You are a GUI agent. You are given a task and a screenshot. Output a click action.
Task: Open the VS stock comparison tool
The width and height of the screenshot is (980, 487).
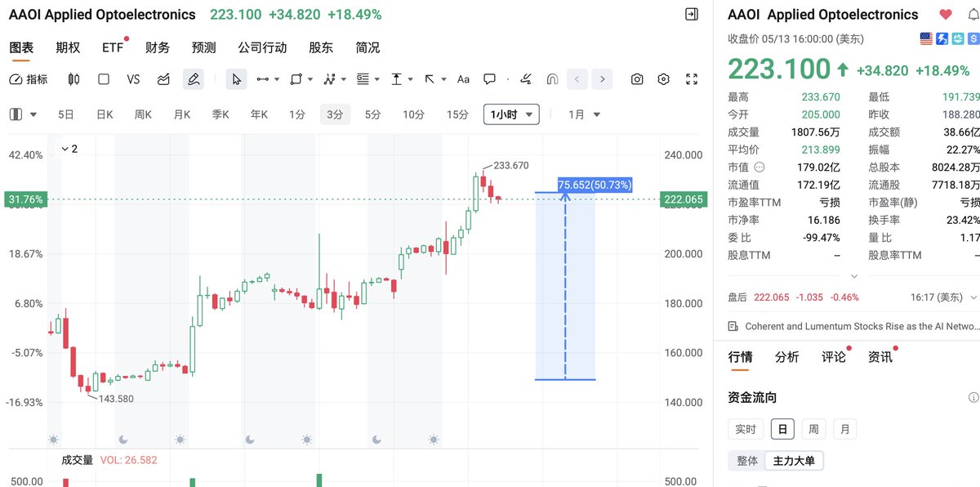click(134, 79)
